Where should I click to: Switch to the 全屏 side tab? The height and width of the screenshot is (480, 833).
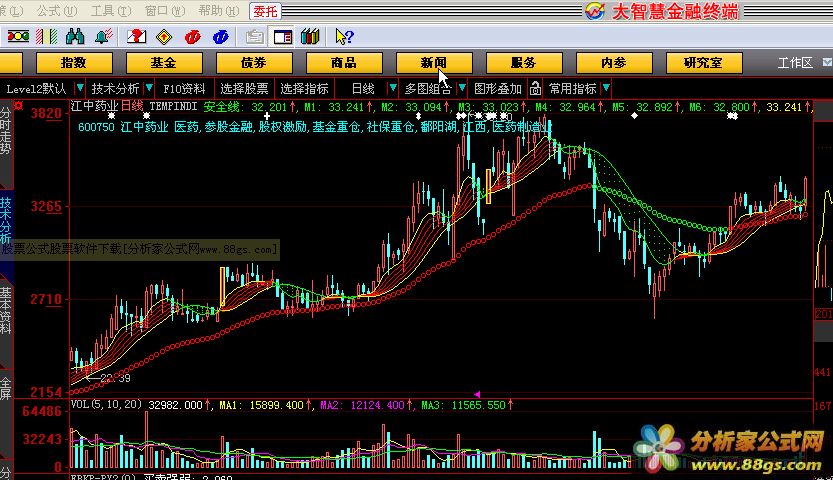pos(6,391)
